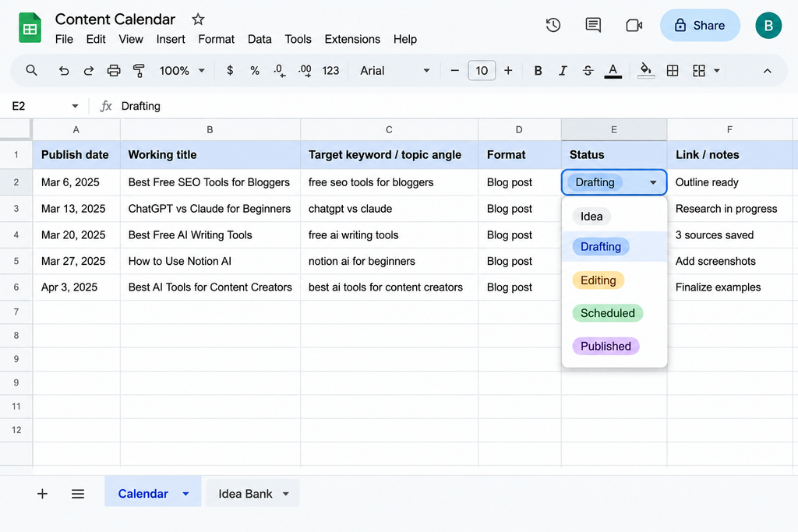Open merge cells options arrow
The image size is (798, 532).
(717, 71)
